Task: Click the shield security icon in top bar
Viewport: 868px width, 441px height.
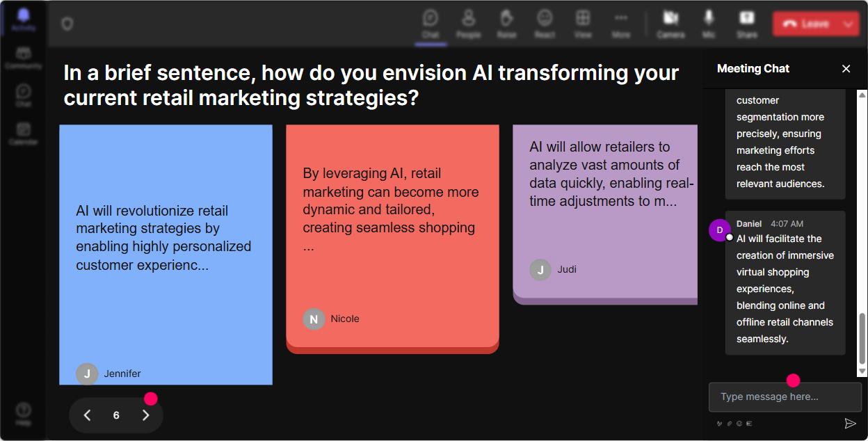Action: [67, 24]
